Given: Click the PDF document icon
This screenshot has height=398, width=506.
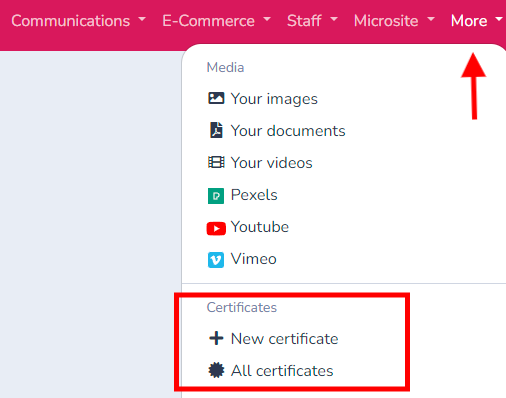Looking at the screenshot, I should pos(216,130).
